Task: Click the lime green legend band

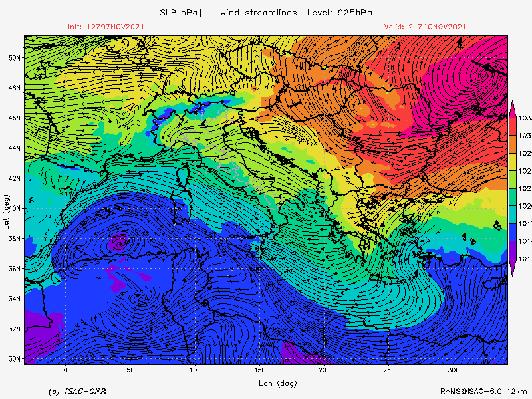Action: pyautogui.click(x=513, y=180)
